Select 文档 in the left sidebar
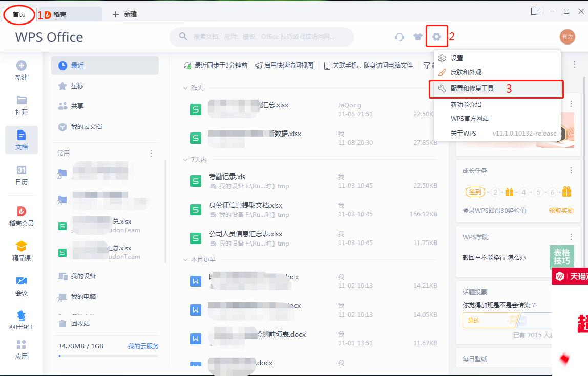Viewport: 588px width, 376px height. click(22, 140)
